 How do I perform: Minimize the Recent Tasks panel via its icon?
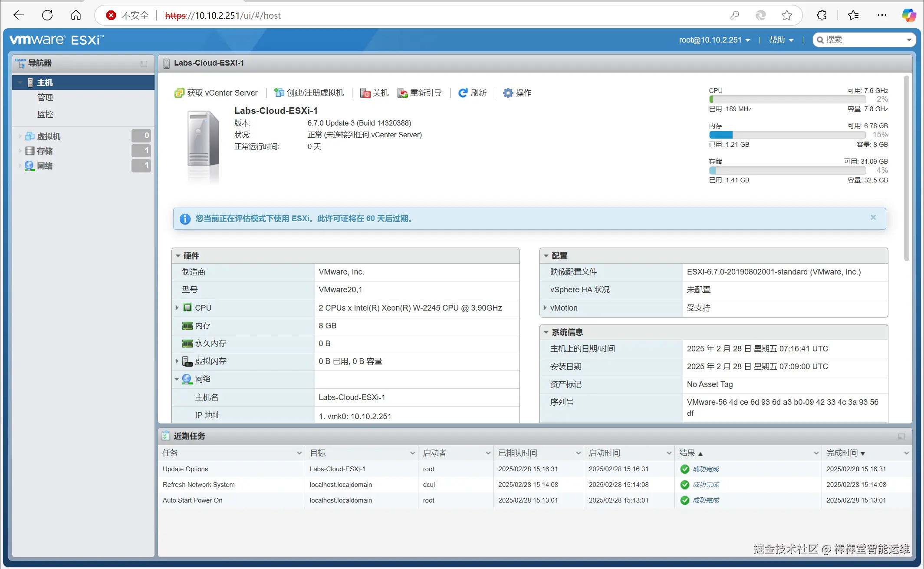tap(901, 436)
